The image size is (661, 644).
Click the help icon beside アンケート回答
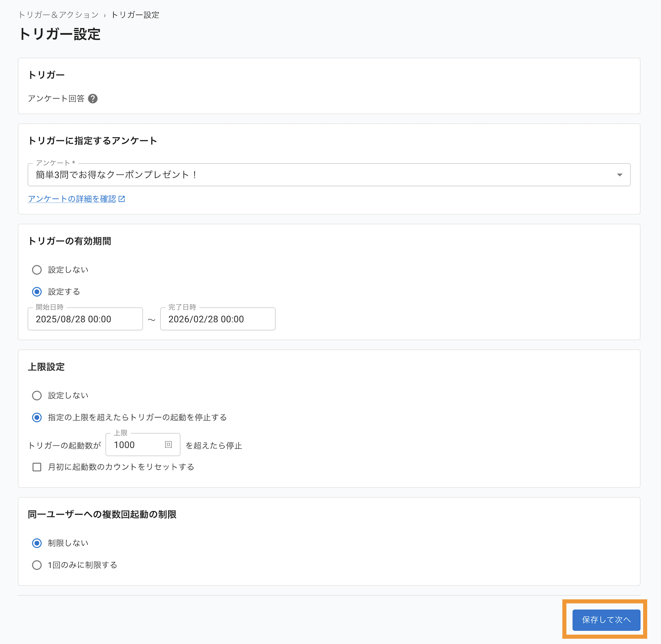pyautogui.click(x=93, y=99)
